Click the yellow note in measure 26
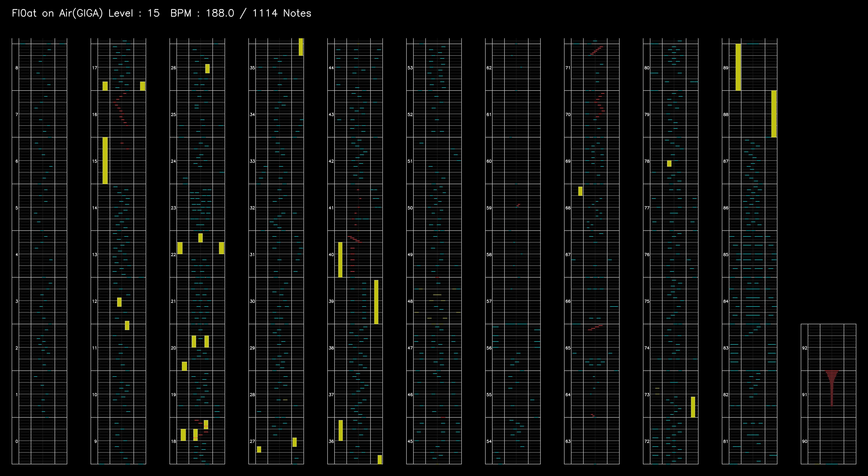868x476 pixels. [207, 68]
